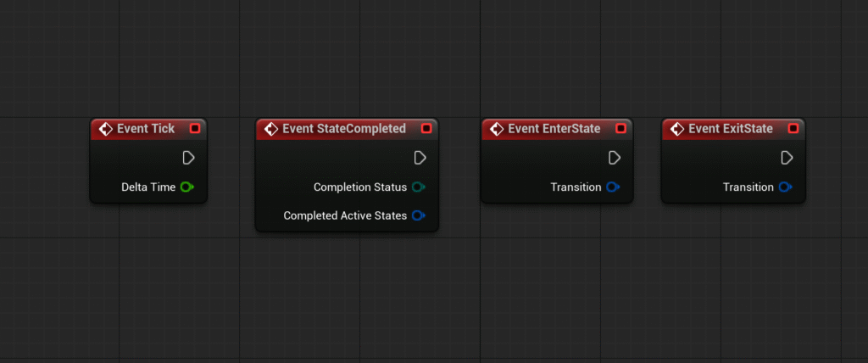The image size is (868, 363).
Task: Click the Event ExitState Transition output pin
Action: [x=785, y=187]
